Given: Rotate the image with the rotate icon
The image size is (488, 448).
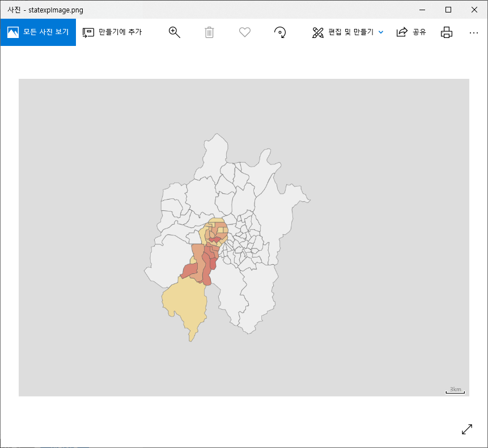Looking at the screenshot, I should click(x=279, y=32).
